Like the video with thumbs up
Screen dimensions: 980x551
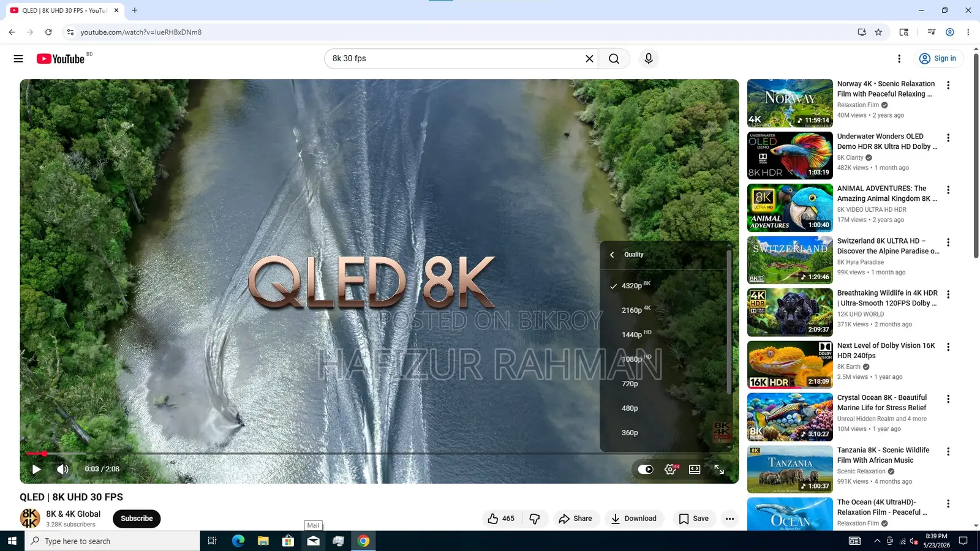click(501, 519)
